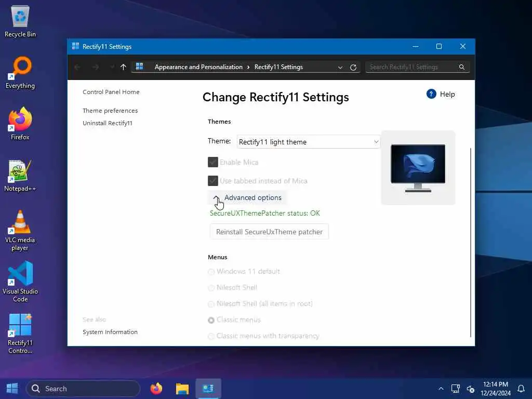Screen dimensions: 532x399
Task: Toggle Use tabbed instead of Mica checkbox
Action: coord(212,181)
